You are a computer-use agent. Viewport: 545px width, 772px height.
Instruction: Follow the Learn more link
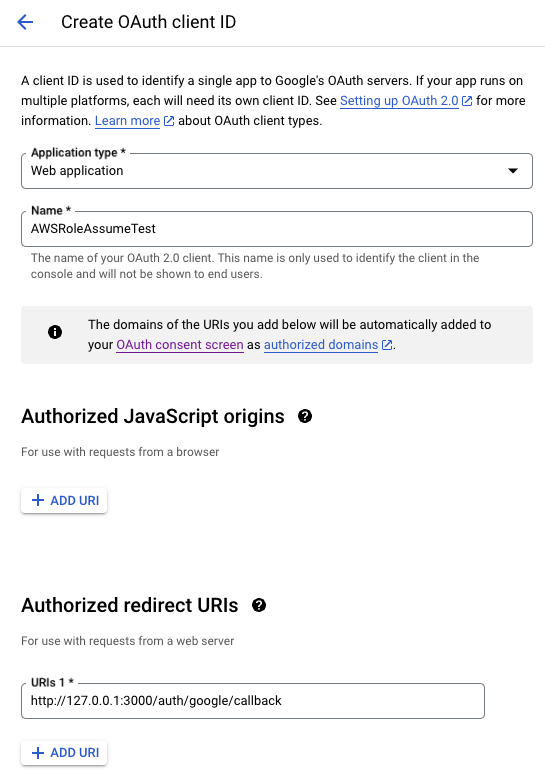point(128,121)
